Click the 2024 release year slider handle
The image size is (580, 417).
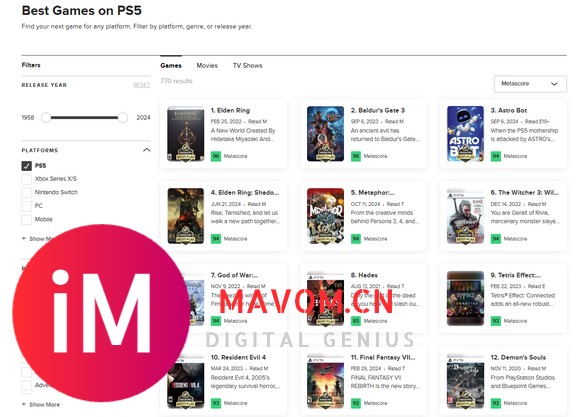pyautogui.click(x=123, y=118)
